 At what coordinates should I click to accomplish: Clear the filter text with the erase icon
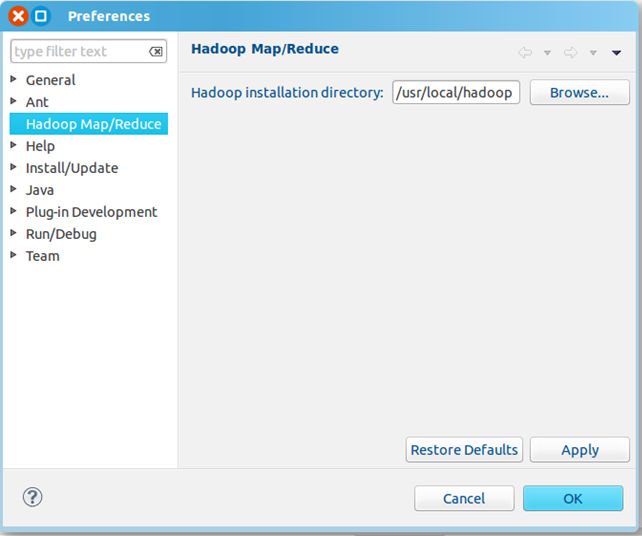pyautogui.click(x=156, y=52)
